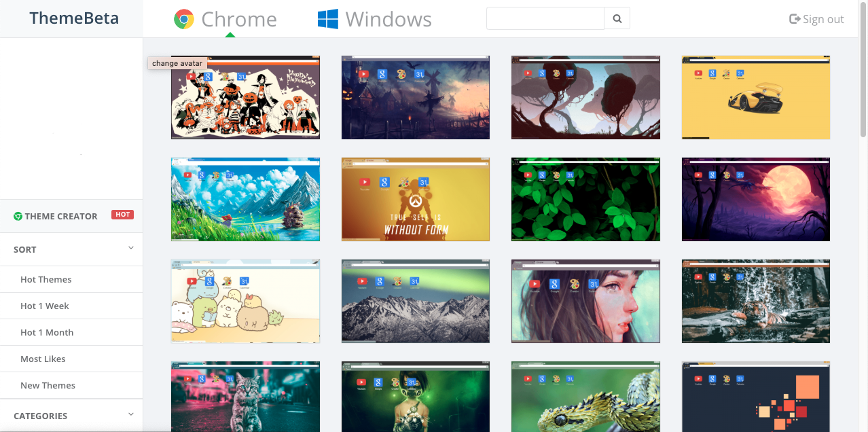Sort themes by Hot 1 Month

tap(47, 332)
